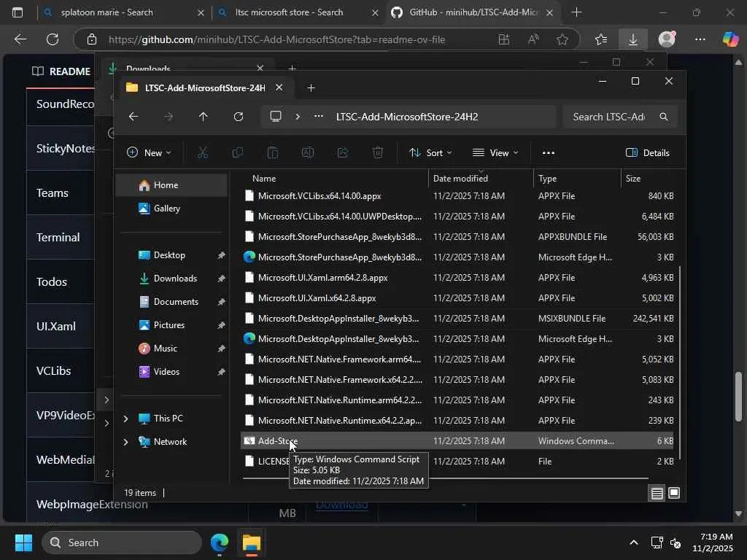
Task: Select Gallery in navigation pane
Action: pos(172,209)
